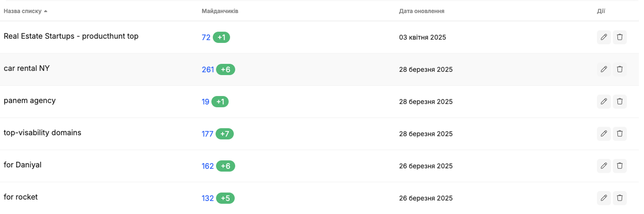Open the 261 sites count link
This screenshot has height=214, width=644.
click(x=208, y=69)
